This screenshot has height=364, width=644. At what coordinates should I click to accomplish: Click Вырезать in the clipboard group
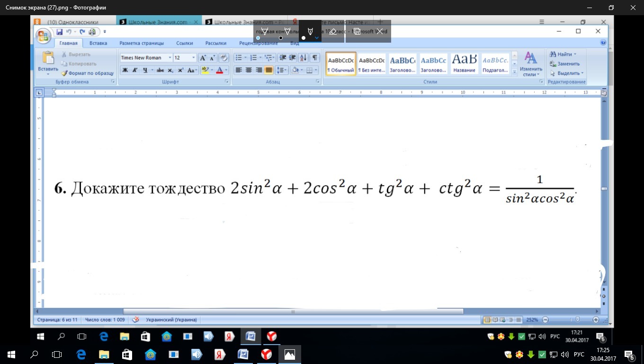click(x=76, y=55)
